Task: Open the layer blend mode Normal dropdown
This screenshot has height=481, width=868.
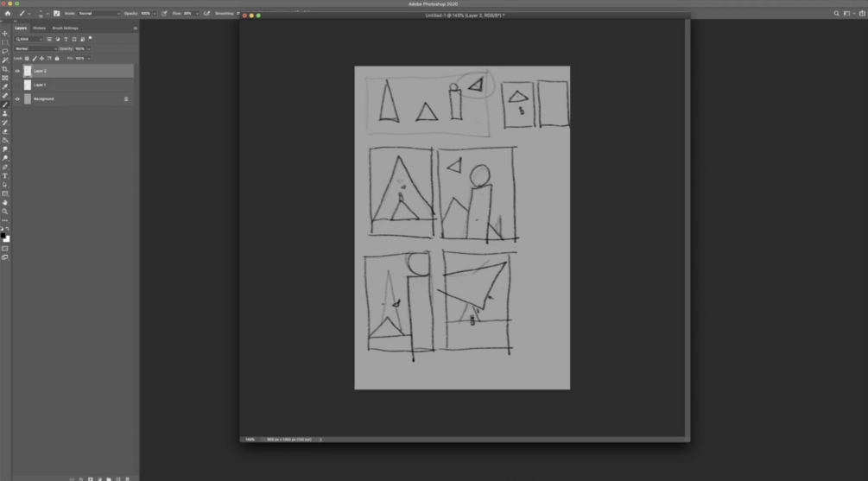Action: click(x=36, y=48)
